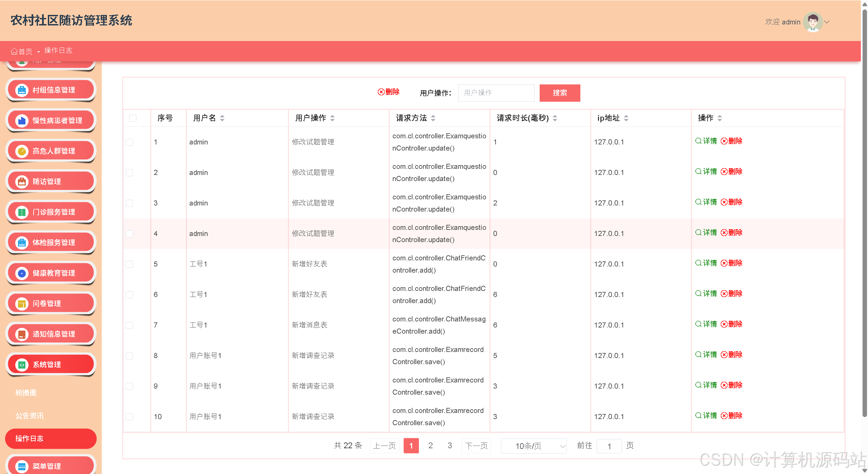
Task: Click the 体检服务管理 sidebar icon
Action: pos(22,243)
